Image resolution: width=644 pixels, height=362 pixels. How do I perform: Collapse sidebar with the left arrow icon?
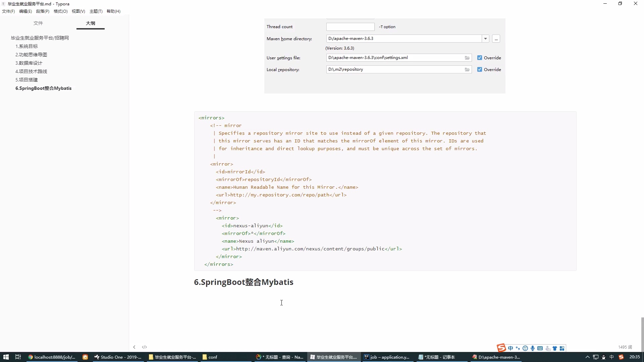134,347
